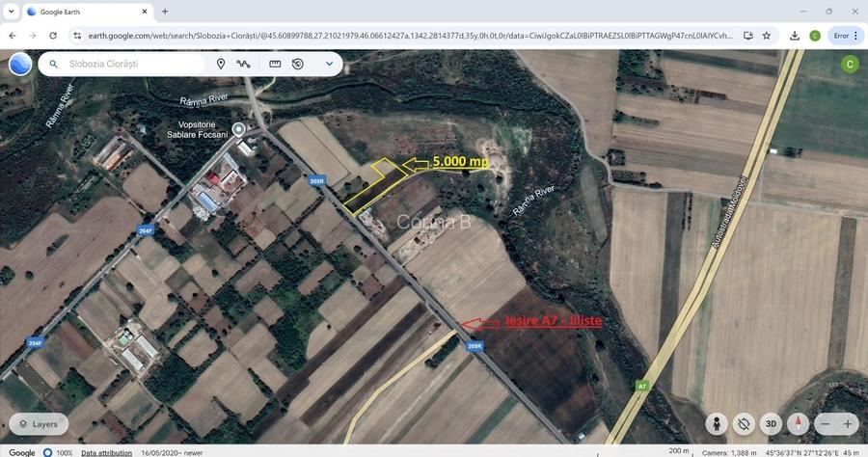Click the Add placemark pin icon
Image resolution: width=868 pixels, height=457 pixels.
(221, 65)
